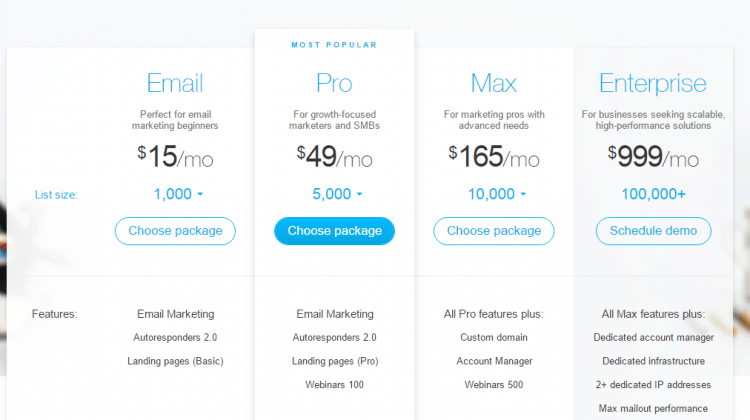This screenshot has height=420, width=750.
Task: Expand the 5,000 list size selector
Action: 337,194
